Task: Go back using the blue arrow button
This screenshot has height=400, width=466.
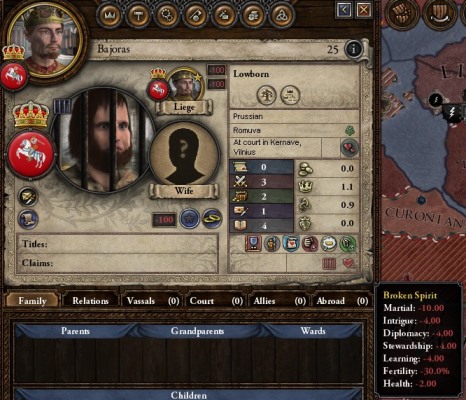Action: [x=344, y=10]
